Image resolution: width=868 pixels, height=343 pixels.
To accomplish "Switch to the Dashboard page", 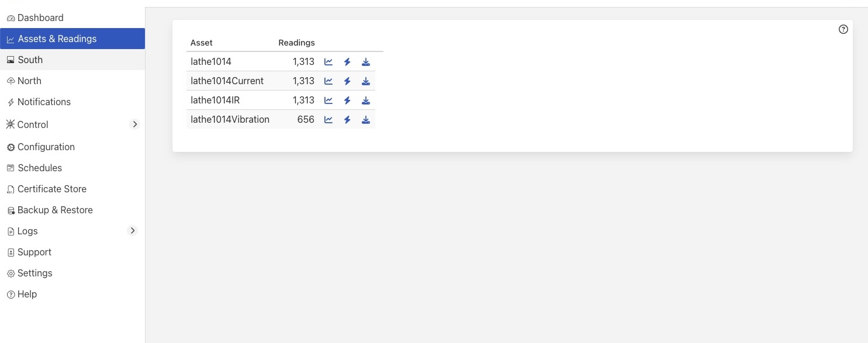I will tap(41, 18).
